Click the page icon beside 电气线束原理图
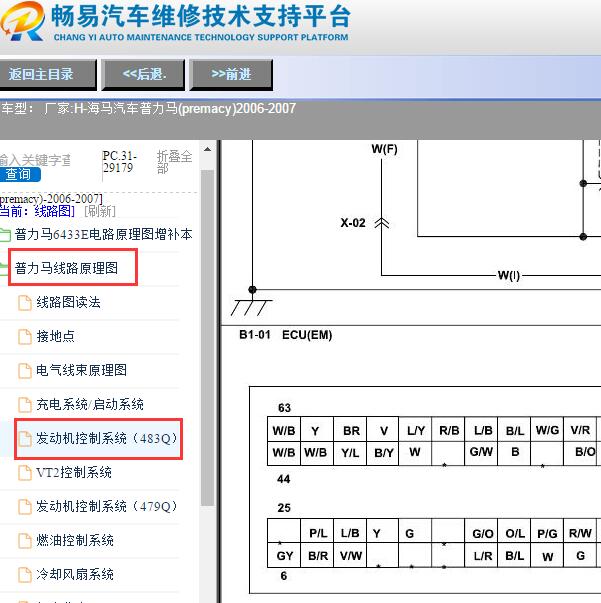601x603 pixels. [x=25, y=371]
